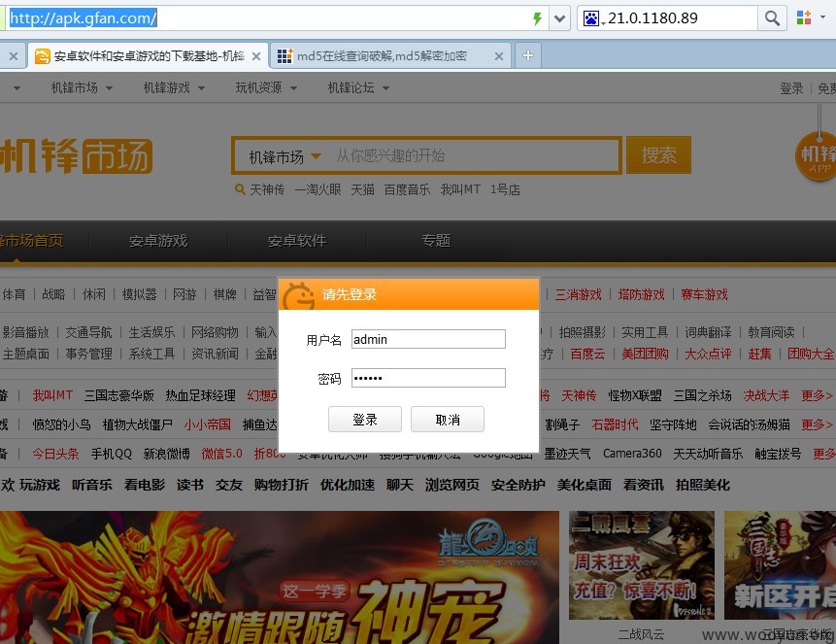836x644 pixels.
Task: Click the 微信5.0 app link
Action: 221,454
